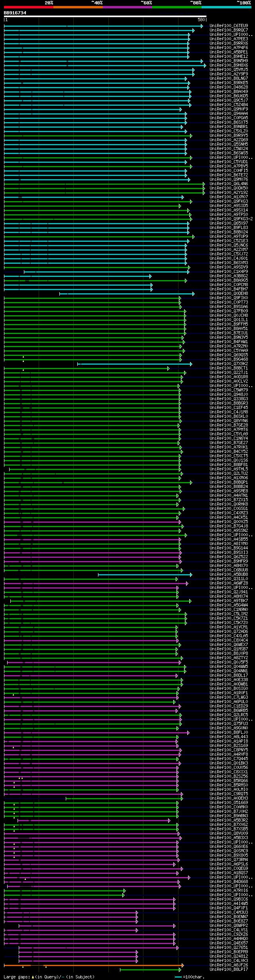Click the UniRef100_A5B3R2 label
This screenshot has height=980, width=255.
pyautogui.click(x=229, y=820)
